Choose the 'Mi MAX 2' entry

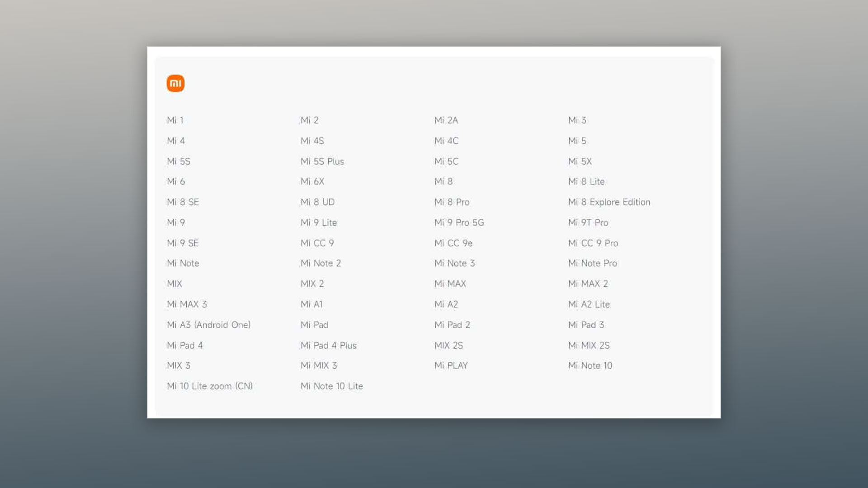click(588, 284)
